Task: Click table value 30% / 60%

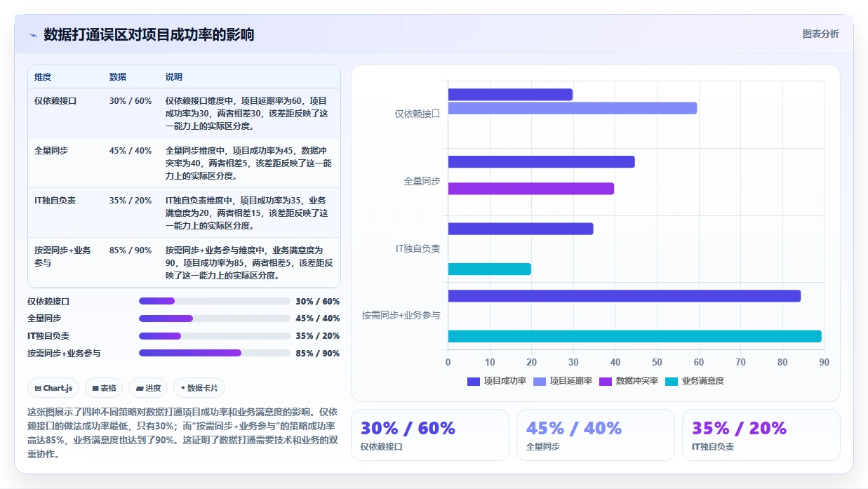Action: 131,101
